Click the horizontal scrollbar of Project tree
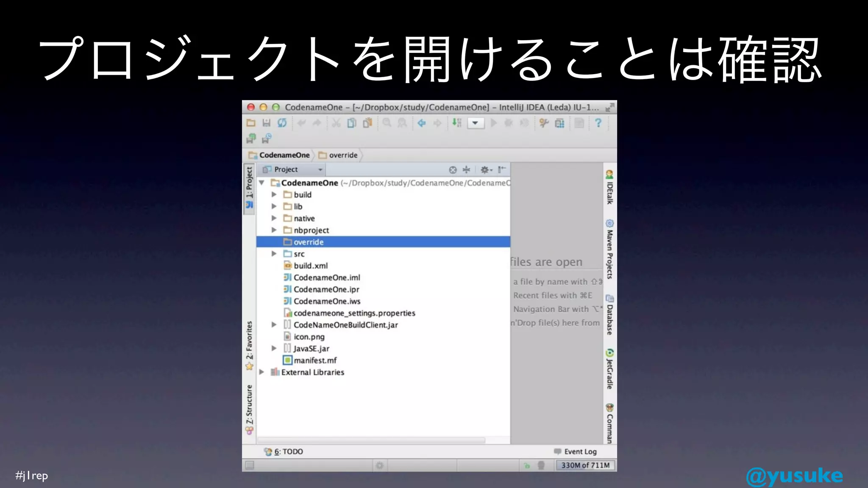This screenshot has height=488, width=868. coord(371,440)
